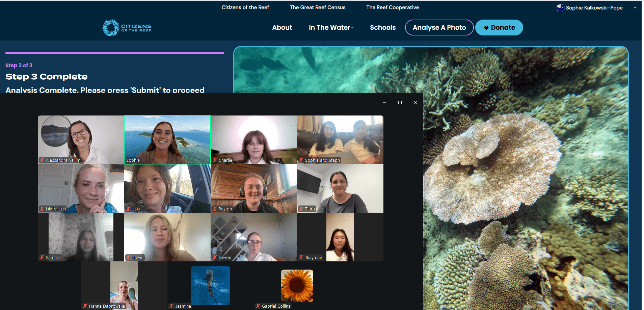Screen dimensions: 644x310
Task: Go to the Schools menu item
Action: (x=383, y=28)
